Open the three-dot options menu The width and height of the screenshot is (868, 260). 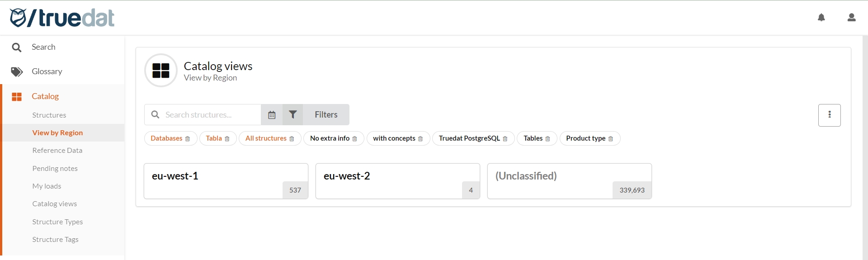point(829,115)
